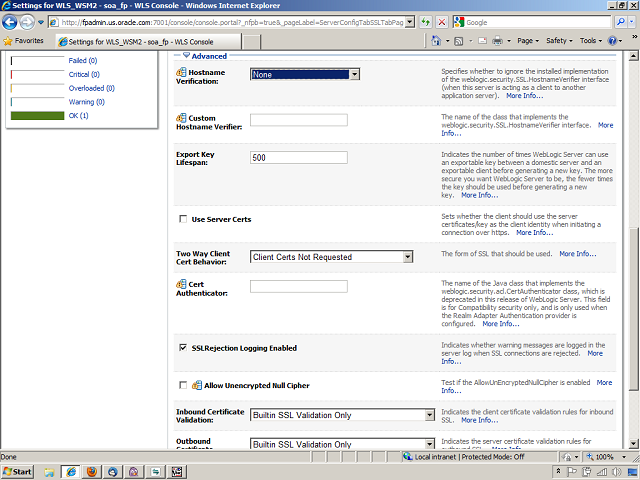This screenshot has height=480, width=640.
Task: Click the browser Forward arrow button
Action: (x=27, y=22)
